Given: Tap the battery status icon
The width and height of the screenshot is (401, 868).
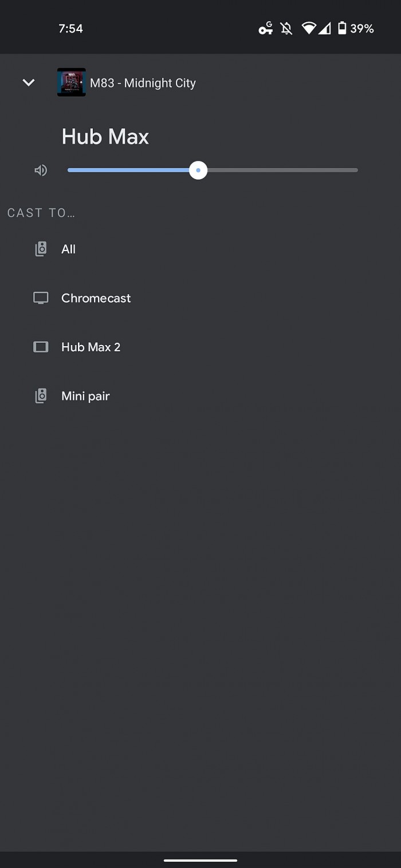Looking at the screenshot, I should click(342, 29).
